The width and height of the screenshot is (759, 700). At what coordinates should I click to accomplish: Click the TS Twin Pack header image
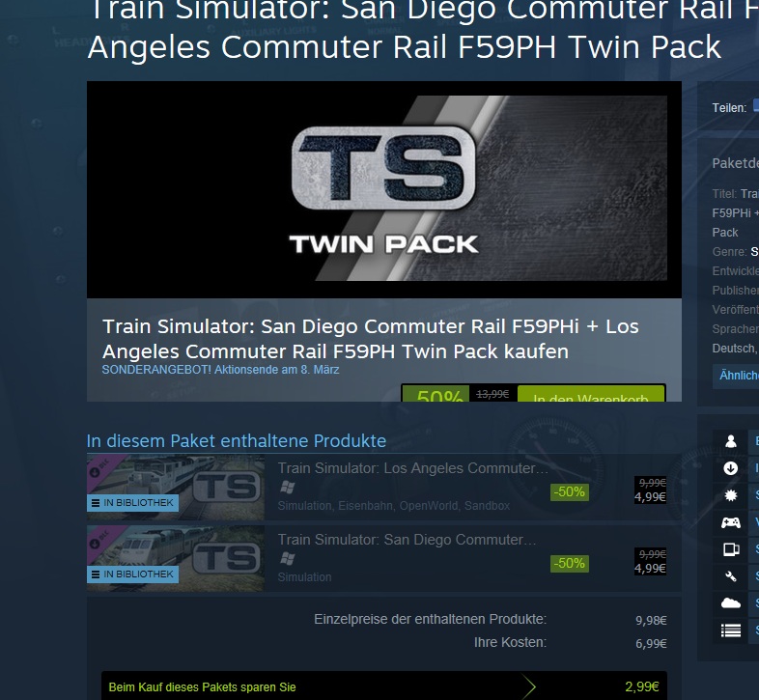[x=384, y=188]
